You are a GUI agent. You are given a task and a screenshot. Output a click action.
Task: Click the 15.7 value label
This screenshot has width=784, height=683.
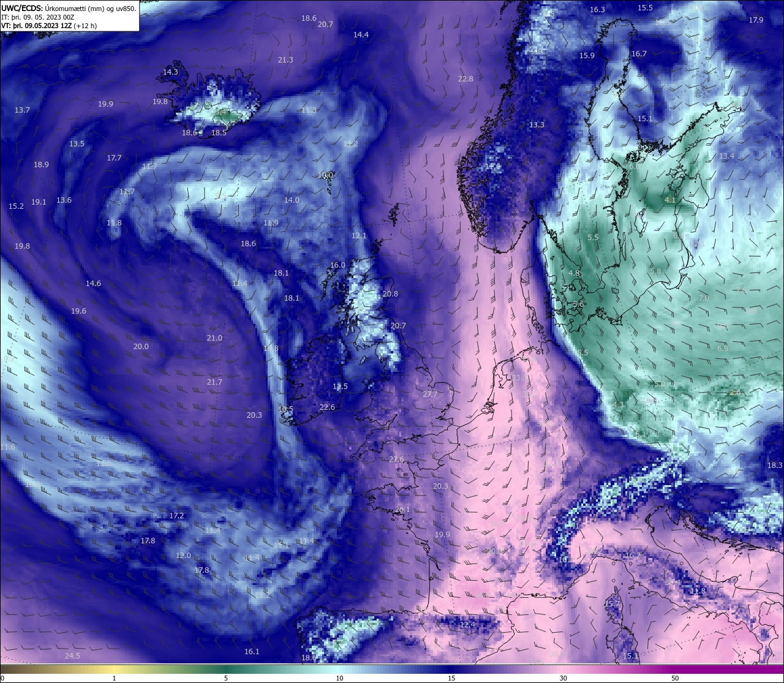point(612,603)
